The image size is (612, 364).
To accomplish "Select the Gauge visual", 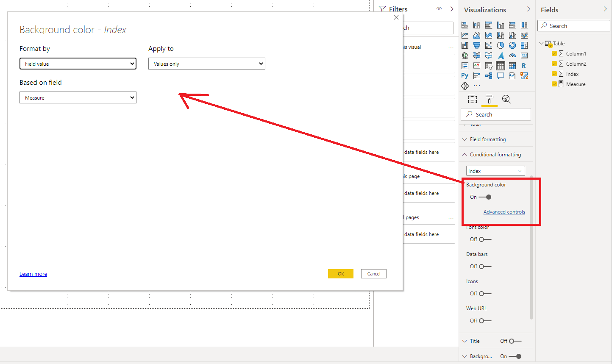I will coord(512,56).
